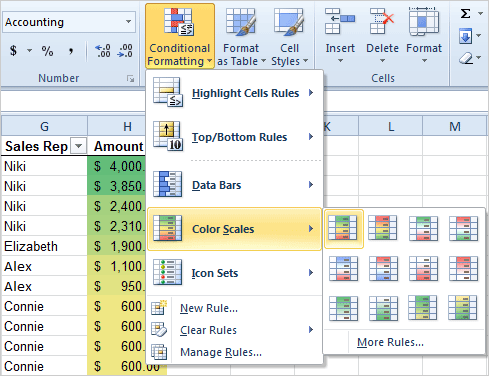Click the Fill down arrow icon
The image size is (489, 376).
point(465,36)
